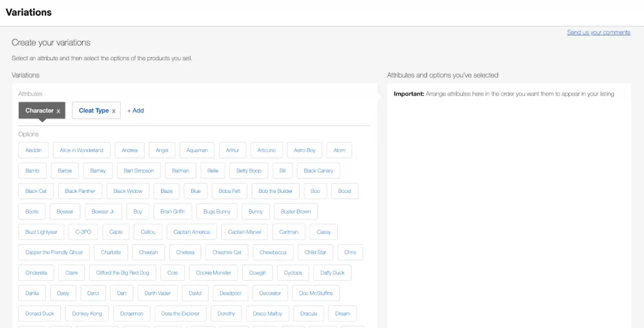Viewport: 644px width, 328px height.
Task: Open the Send us your comments link
Action: 599,33
